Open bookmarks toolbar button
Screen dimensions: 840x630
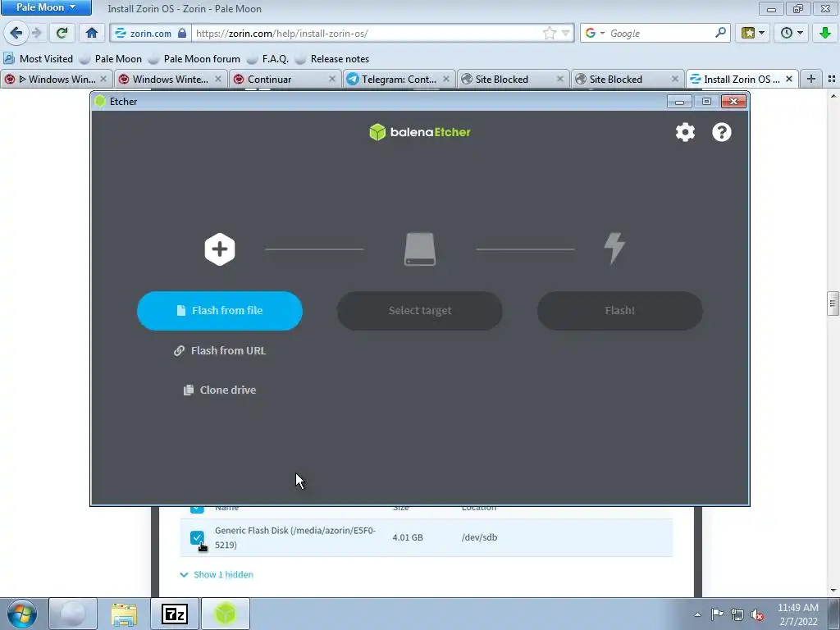pyautogui.click(x=753, y=33)
